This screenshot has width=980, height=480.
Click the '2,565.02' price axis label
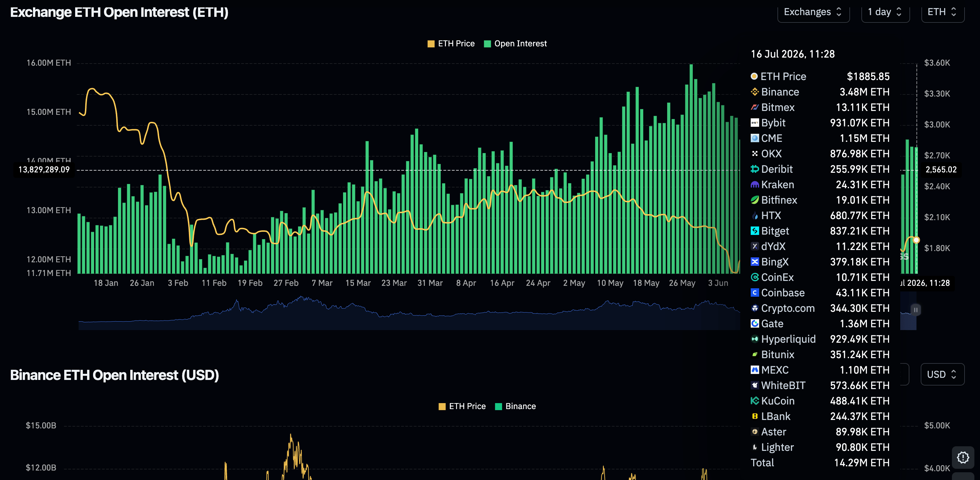(x=941, y=170)
